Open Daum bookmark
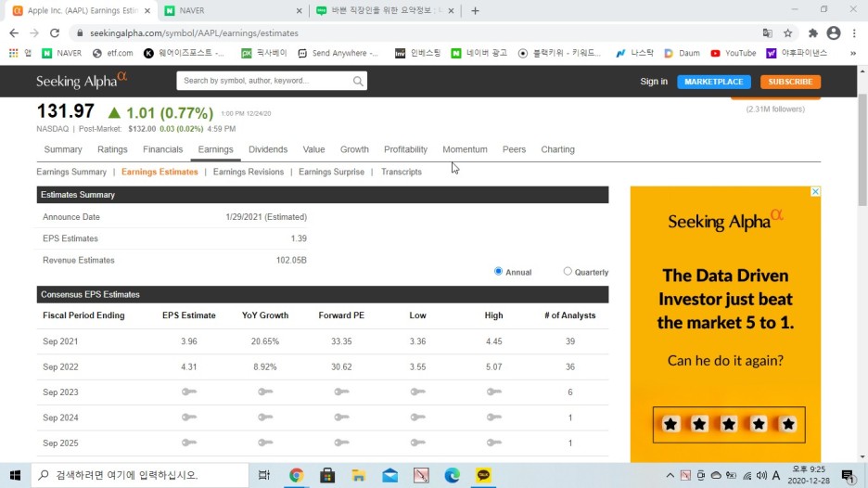Viewport: 868px width, 488px height. click(682, 53)
